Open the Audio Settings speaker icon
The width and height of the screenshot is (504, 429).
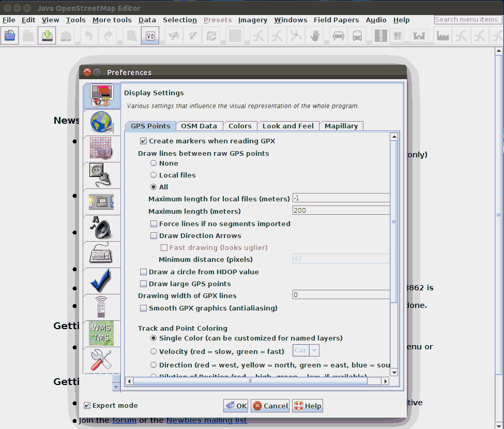point(101,228)
